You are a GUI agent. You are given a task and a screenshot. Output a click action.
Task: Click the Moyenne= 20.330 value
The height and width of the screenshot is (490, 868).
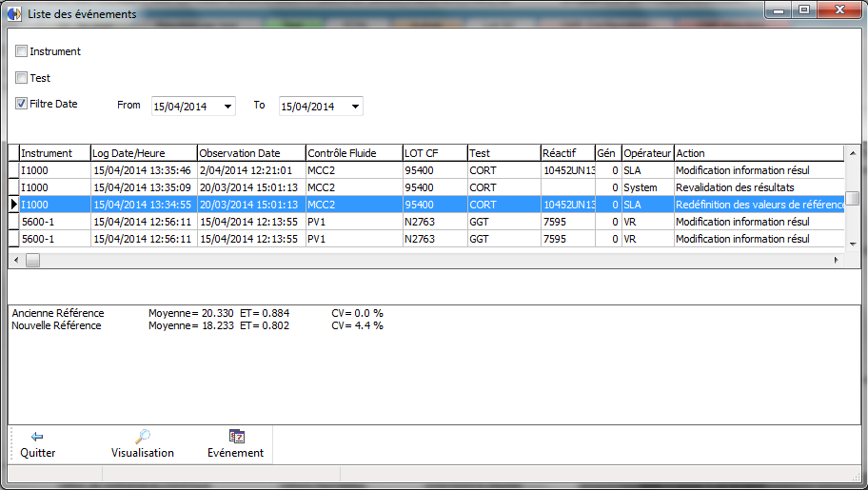(x=191, y=313)
